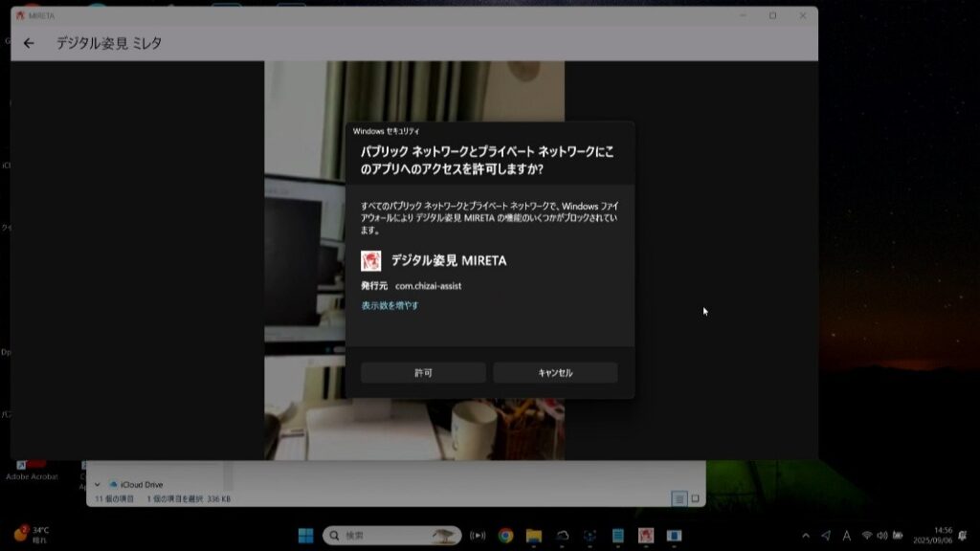980x551 pixels.
Task: Collapse the iCloud Drive tree item
Action: 98,484
